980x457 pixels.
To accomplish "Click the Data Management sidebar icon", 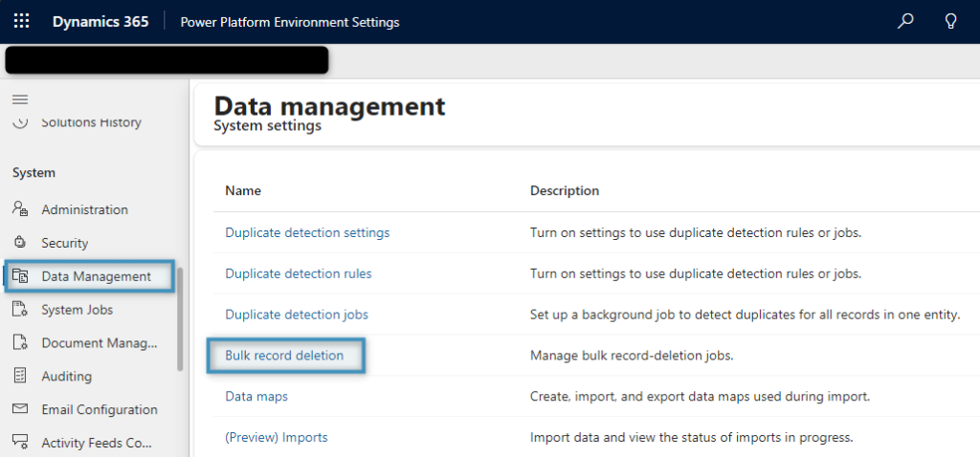I will click(x=21, y=276).
